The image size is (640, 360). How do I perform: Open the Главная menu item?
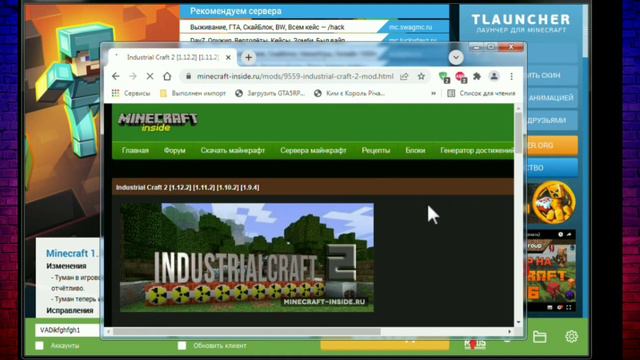tap(135, 150)
